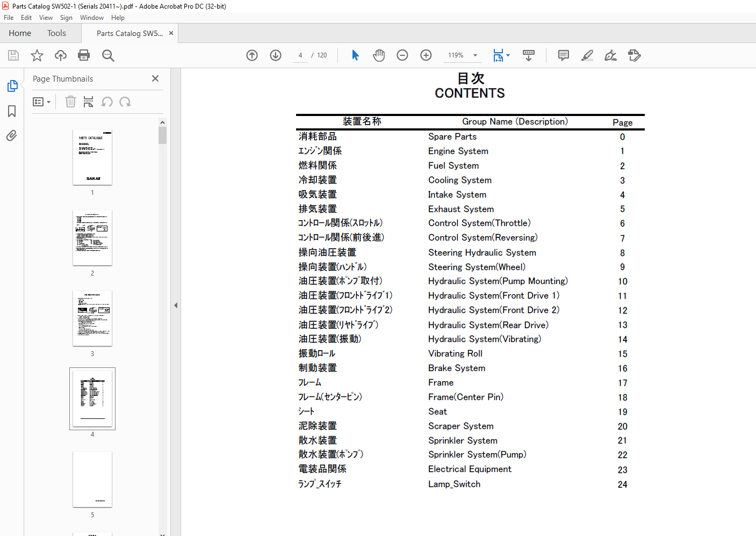Click 'Lamp_Switch' entry text
This screenshot has height=536, width=756.
[455, 484]
